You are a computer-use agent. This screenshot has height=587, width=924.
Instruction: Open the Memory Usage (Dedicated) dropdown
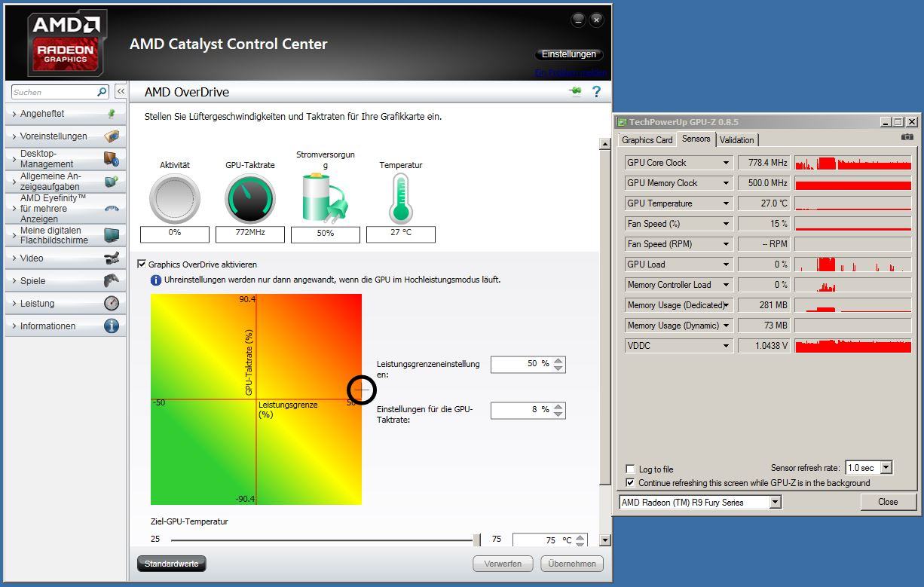pyautogui.click(x=726, y=305)
